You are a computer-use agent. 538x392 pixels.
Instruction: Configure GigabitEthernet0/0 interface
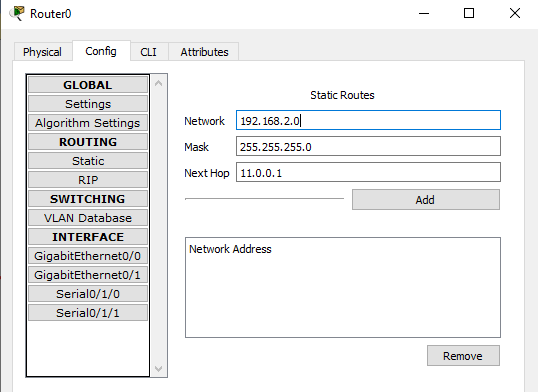(x=88, y=256)
